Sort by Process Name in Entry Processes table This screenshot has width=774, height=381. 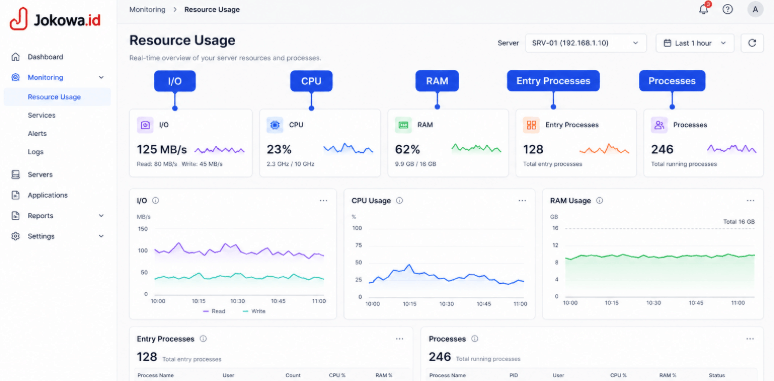point(155,376)
